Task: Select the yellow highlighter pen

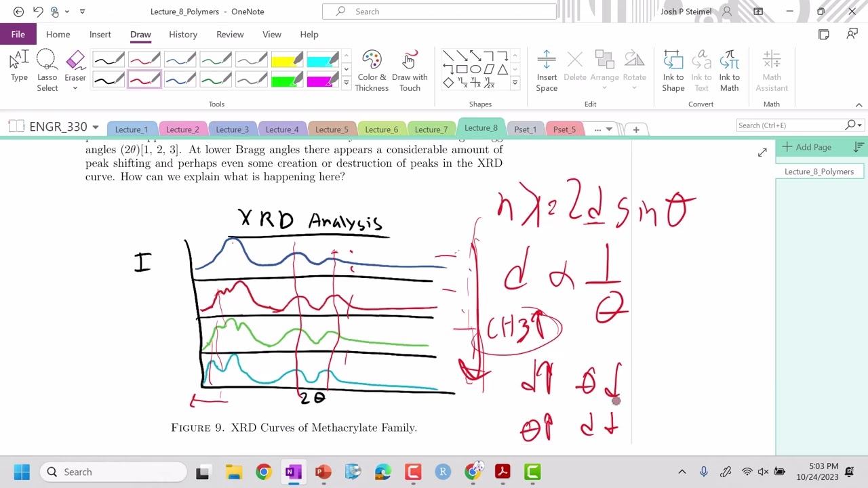Action: click(288, 61)
